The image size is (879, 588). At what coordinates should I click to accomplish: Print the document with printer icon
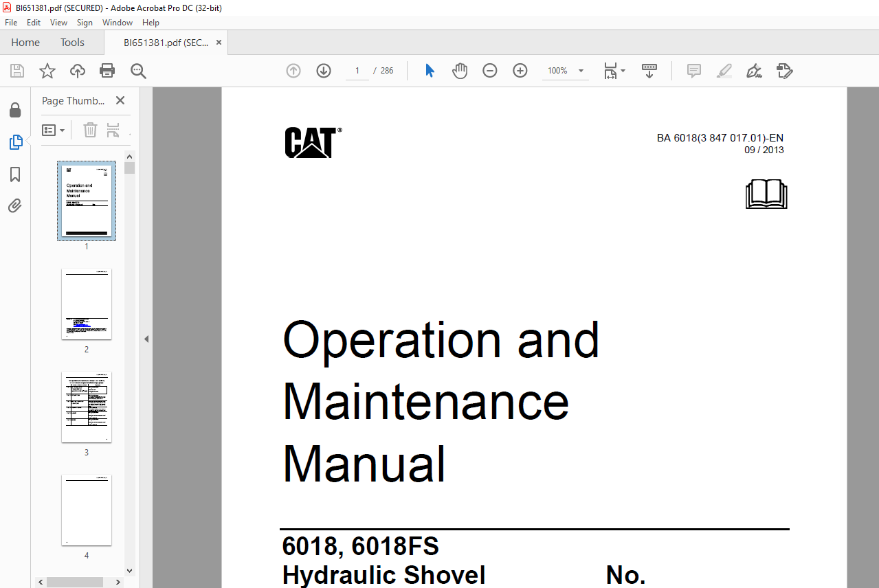click(x=107, y=71)
